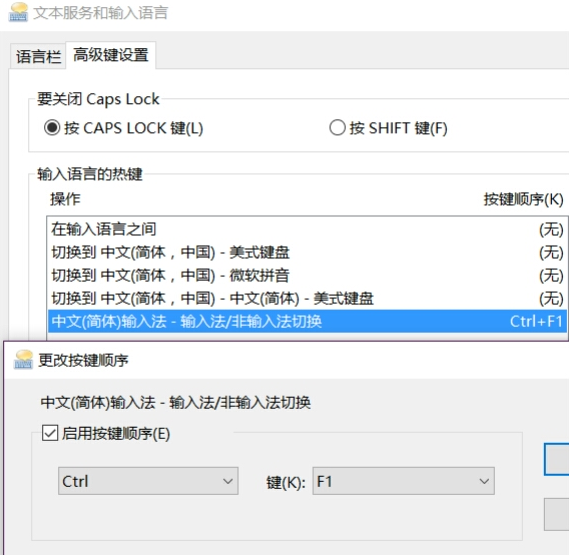Click the chevron arrow of the Ctrl combo box
This screenshot has width=569, height=555.
(x=228, y=481)
